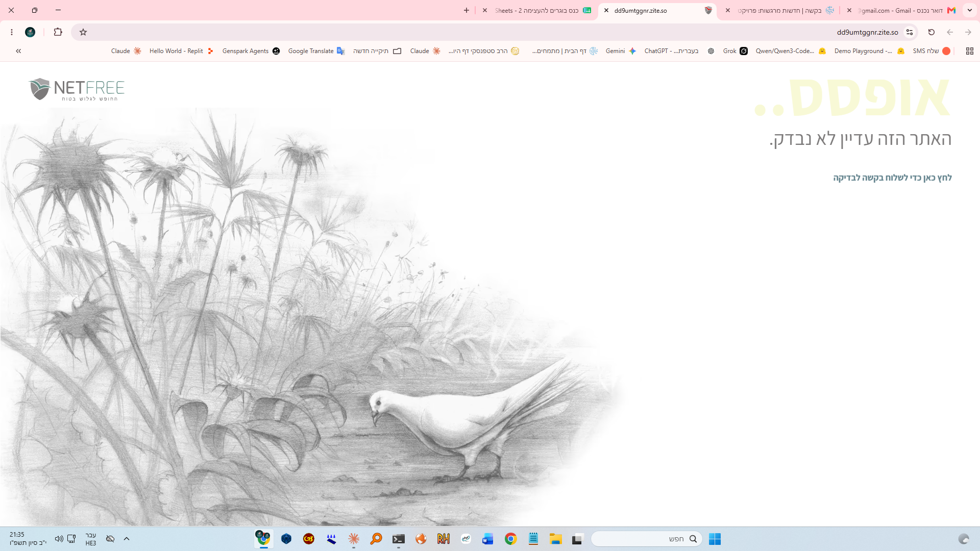The image size is (980, 551).
Task: Open plain Google Chrome from the taskbar
Action: click(510, 539)
